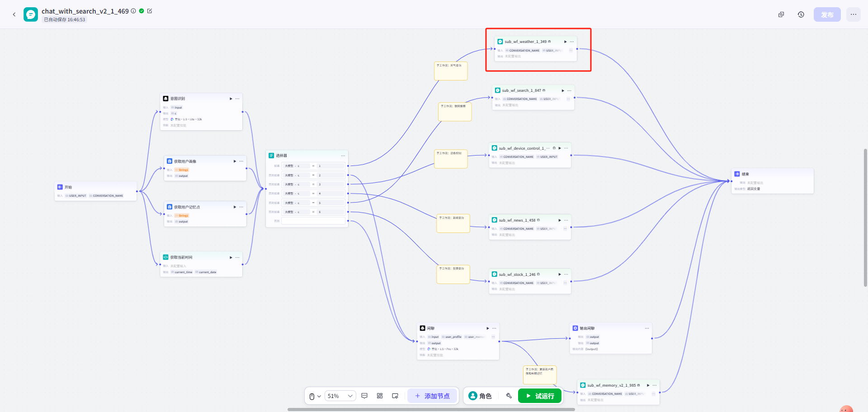Open the 闲聊 node ellipsis menu
The image size is (868, 412).
(x=494, y=328)
